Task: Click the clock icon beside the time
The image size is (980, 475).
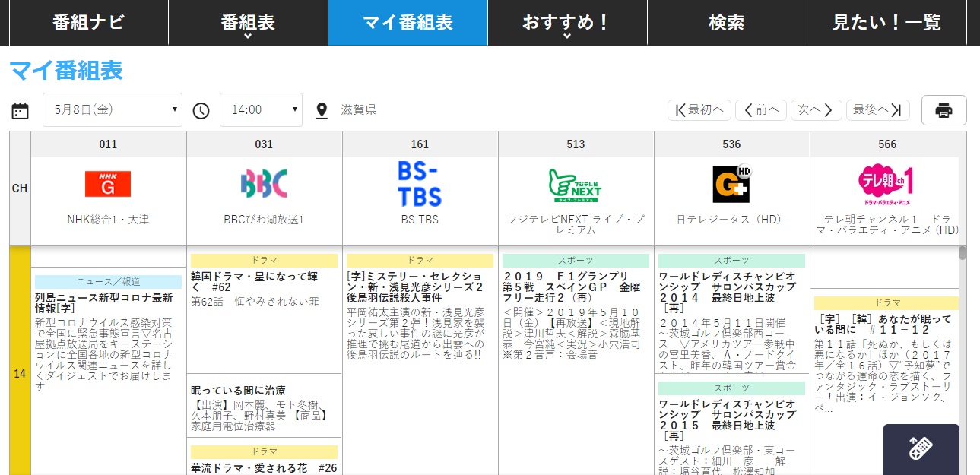Action: 201,111
